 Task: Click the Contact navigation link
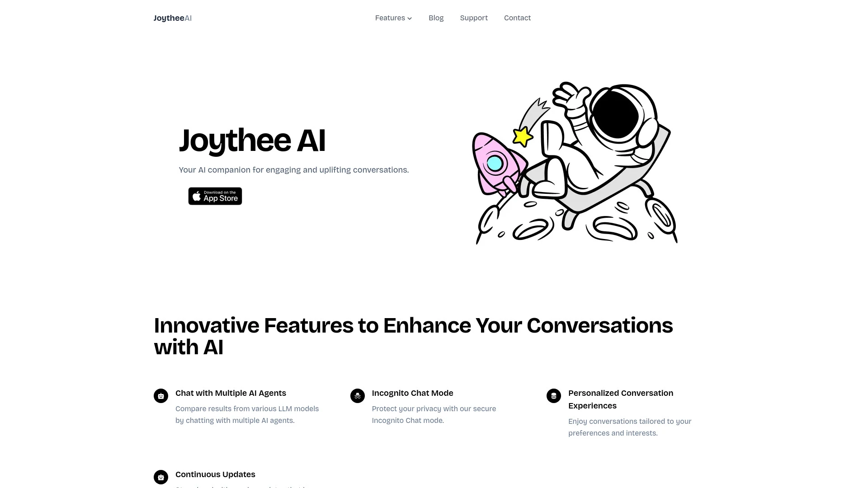click(x=517, y=18)
